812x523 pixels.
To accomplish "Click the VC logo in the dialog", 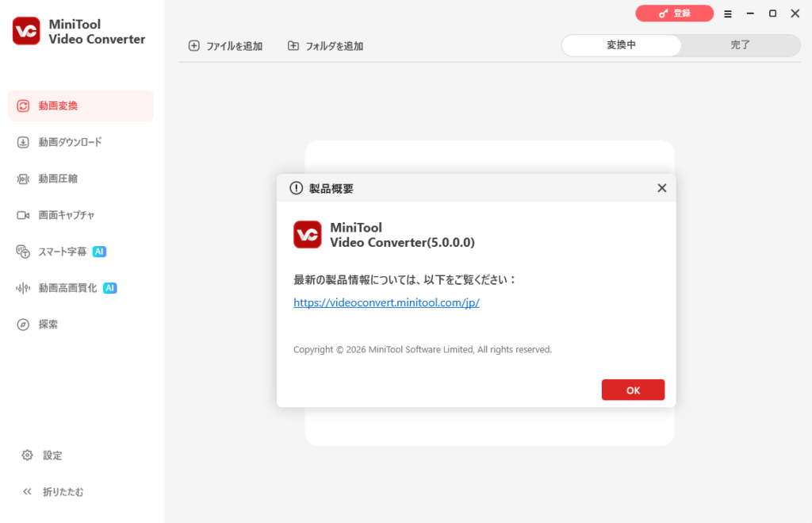I will (308, 235).
